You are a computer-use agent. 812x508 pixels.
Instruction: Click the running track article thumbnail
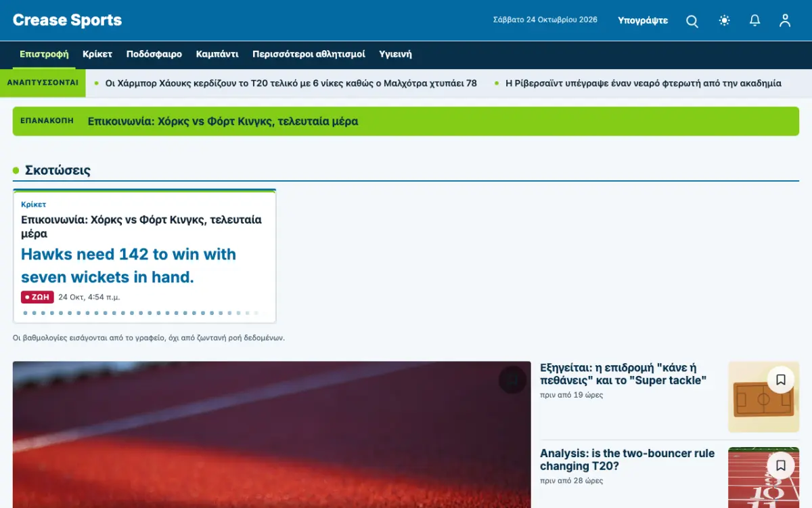(x=763, y=478)
